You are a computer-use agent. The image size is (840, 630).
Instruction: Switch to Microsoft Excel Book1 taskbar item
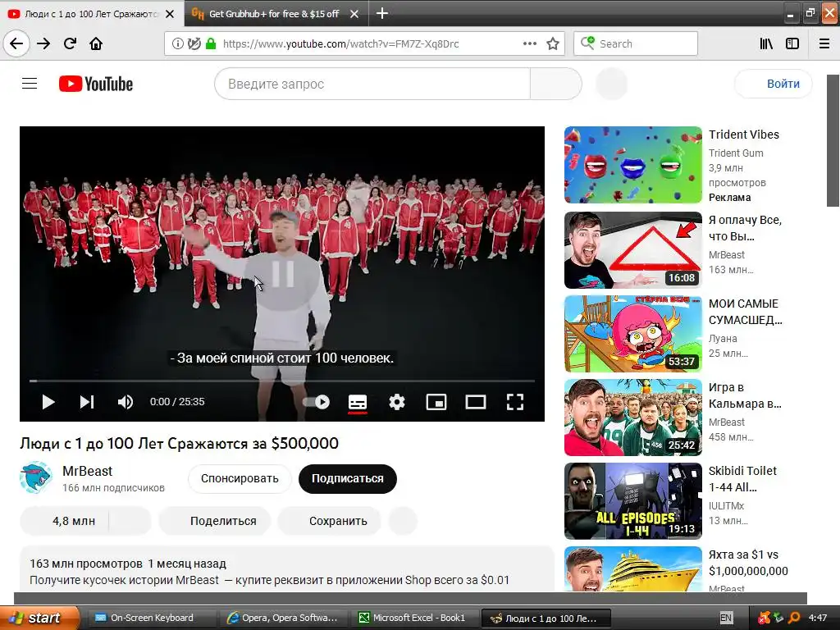(413, 618)
